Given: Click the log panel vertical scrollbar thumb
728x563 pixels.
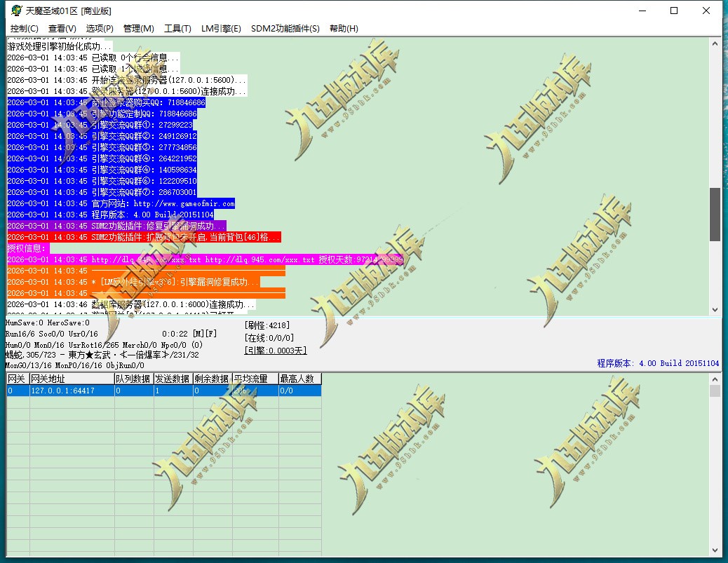Looking at the screenshot, I should click(x=715, y=215).
